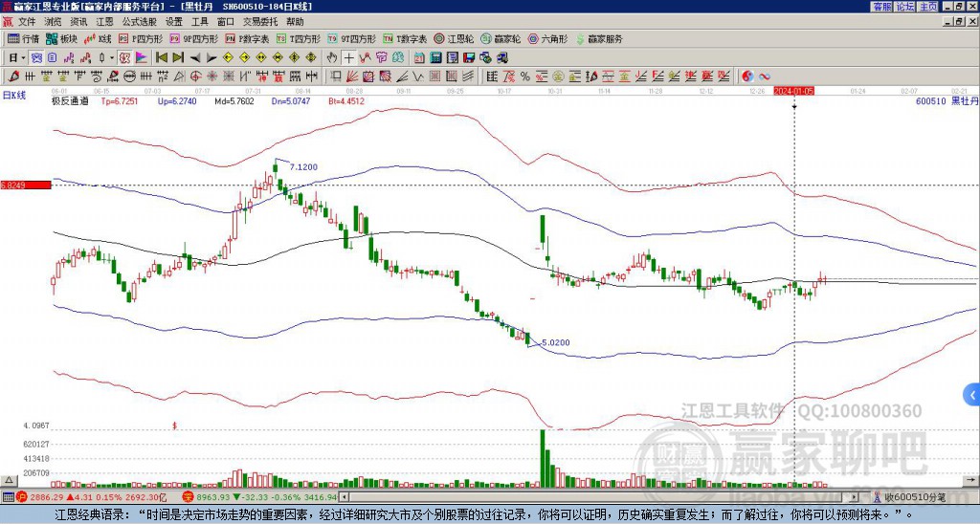
Task: Click the 板块 toolbar button
Action: (x=62, y=38)
